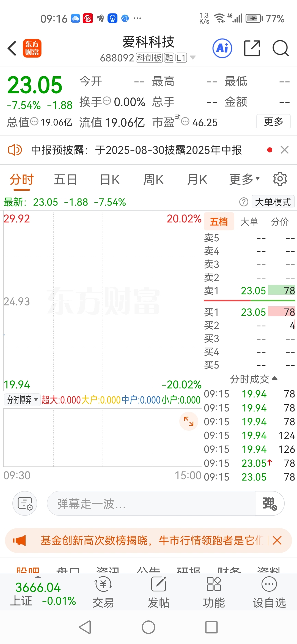Tap the 大单模式 help question icon
Screen dimensions: 297x644
[x=244, y=202]
